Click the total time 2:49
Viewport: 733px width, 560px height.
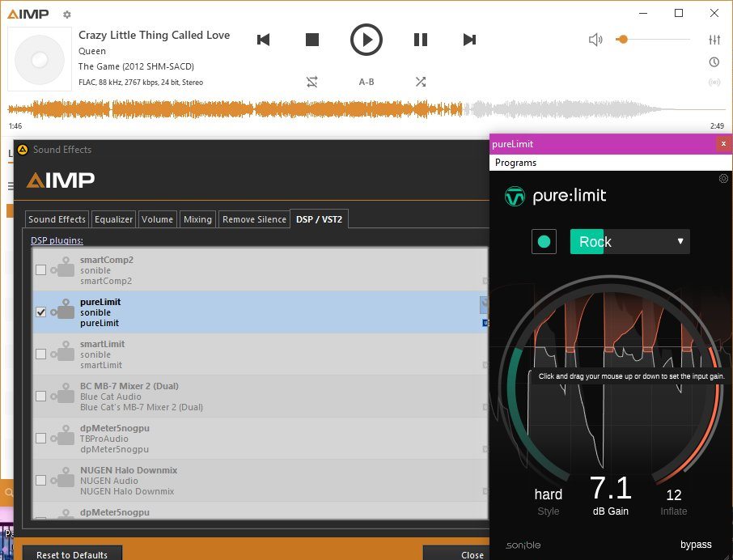[717, 125]
